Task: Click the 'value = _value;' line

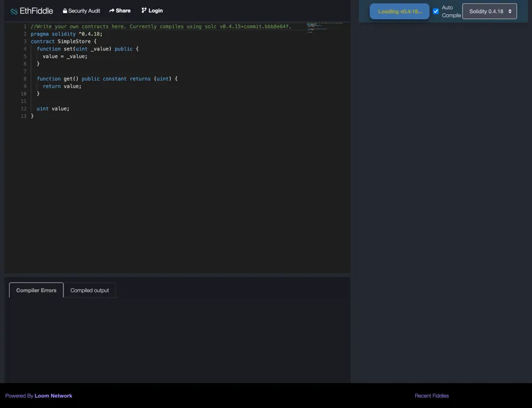Action: click(65, 57)
